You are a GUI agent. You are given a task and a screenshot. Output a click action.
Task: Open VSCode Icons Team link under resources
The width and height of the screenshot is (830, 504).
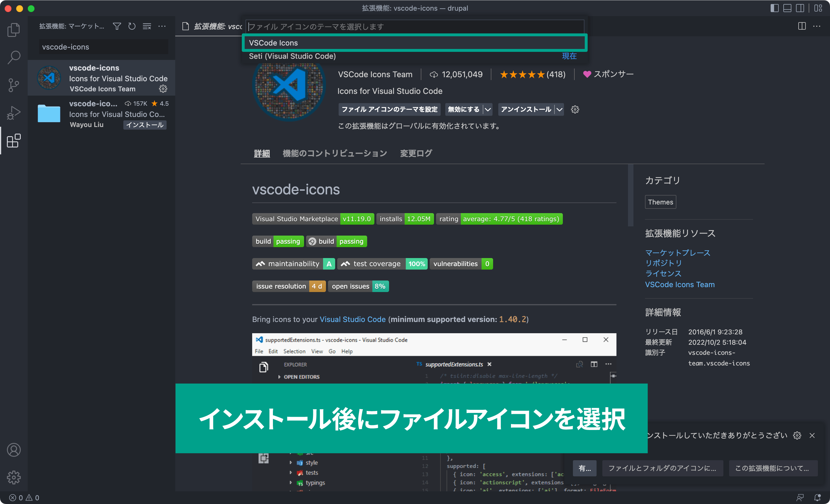(680, 285)
